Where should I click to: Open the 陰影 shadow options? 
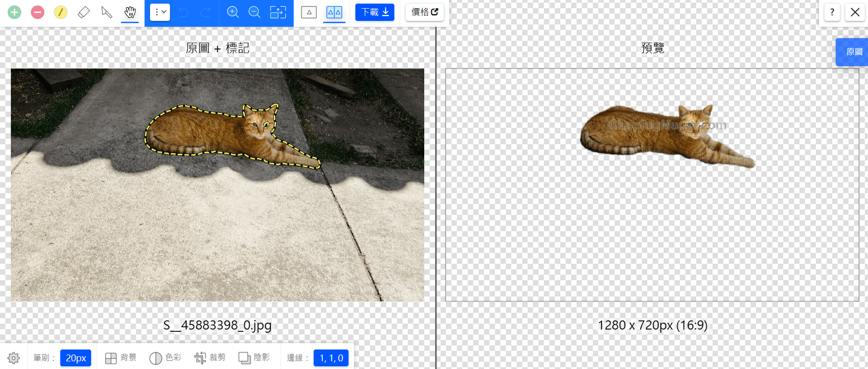[x=254, y=358]
